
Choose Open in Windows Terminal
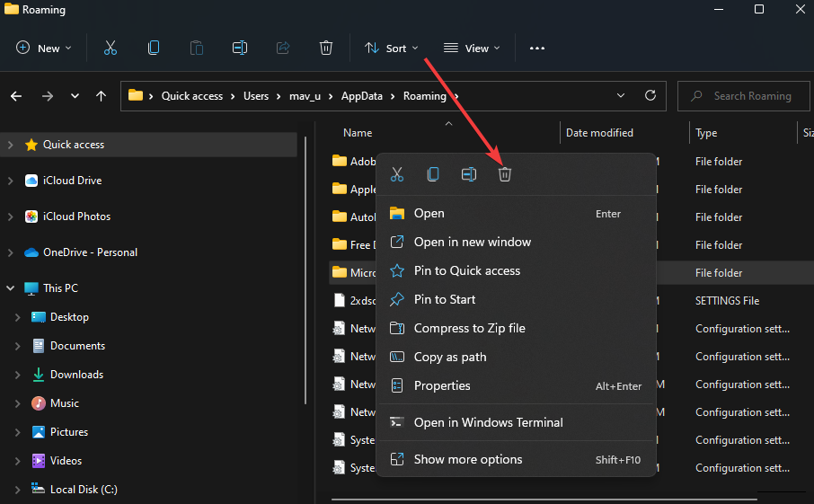pos(516,422)
